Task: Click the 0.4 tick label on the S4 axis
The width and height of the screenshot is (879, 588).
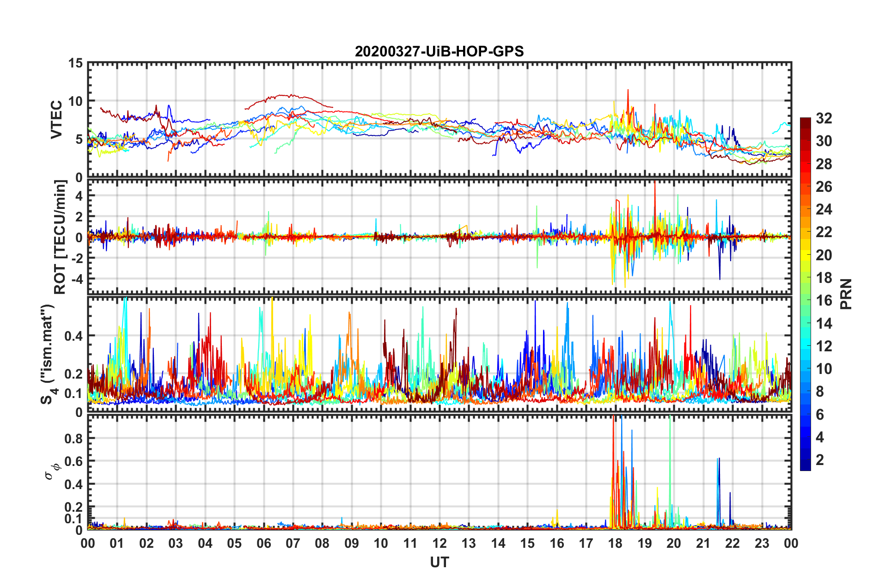Action: tap(73, 336)
